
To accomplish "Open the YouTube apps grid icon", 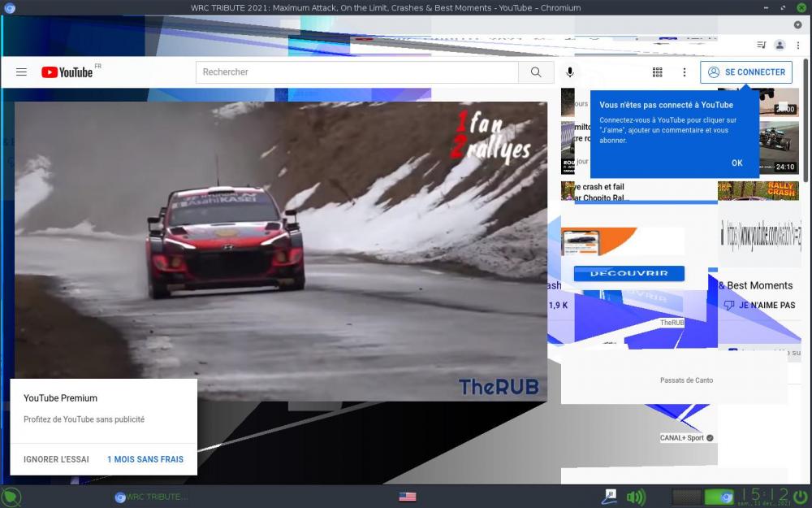I will pos(657,72).
